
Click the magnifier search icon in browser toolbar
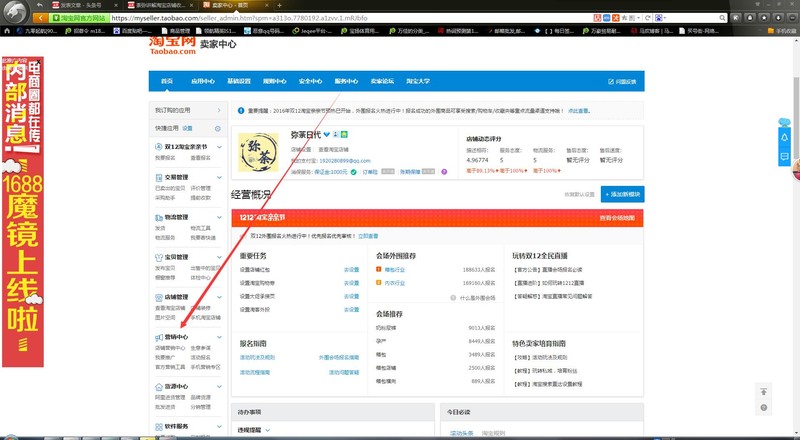coord(722,18)
